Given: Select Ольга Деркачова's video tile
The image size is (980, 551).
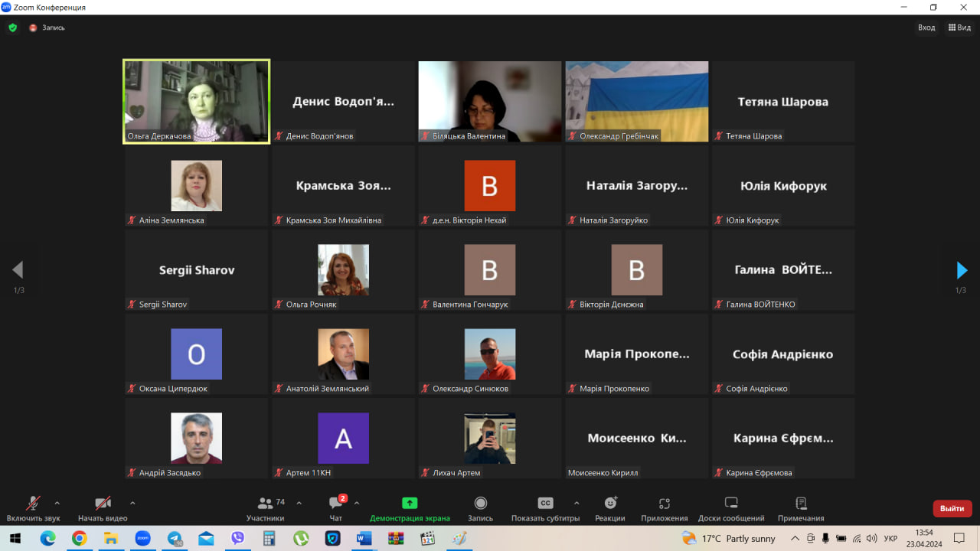Looking at the screenshot, I should coord(197,101).
